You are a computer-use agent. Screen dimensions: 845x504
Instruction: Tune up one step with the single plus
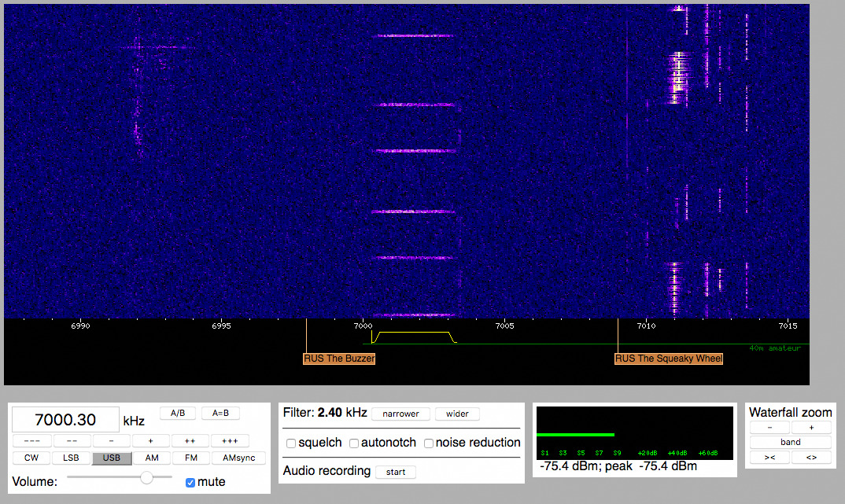(151, 440)
